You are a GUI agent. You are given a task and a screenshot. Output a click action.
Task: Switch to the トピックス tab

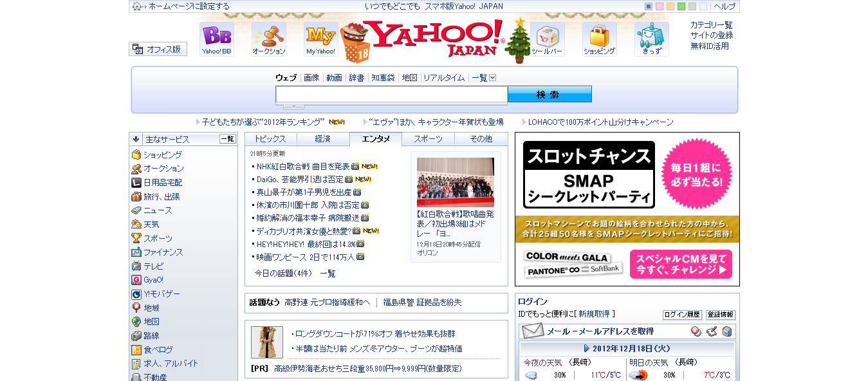pyautogui.click(x=270, y=139)
